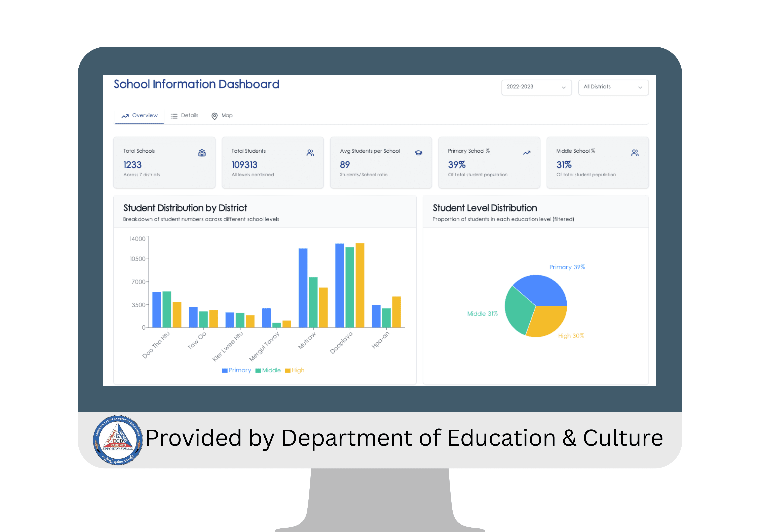Image resolution: width=760 pixels, height=532 pixels.
Task: Click the students icon on Total Students card
Action: (x=310, y=153)
